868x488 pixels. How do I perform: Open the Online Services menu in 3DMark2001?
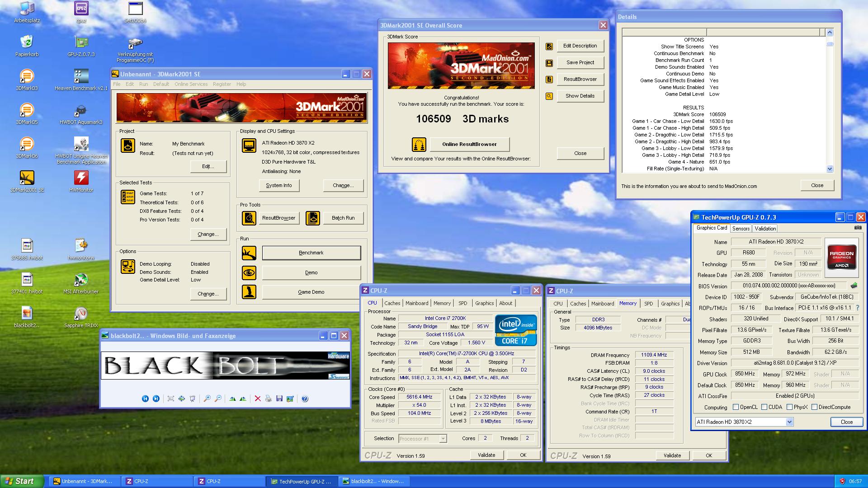[191, 84]
